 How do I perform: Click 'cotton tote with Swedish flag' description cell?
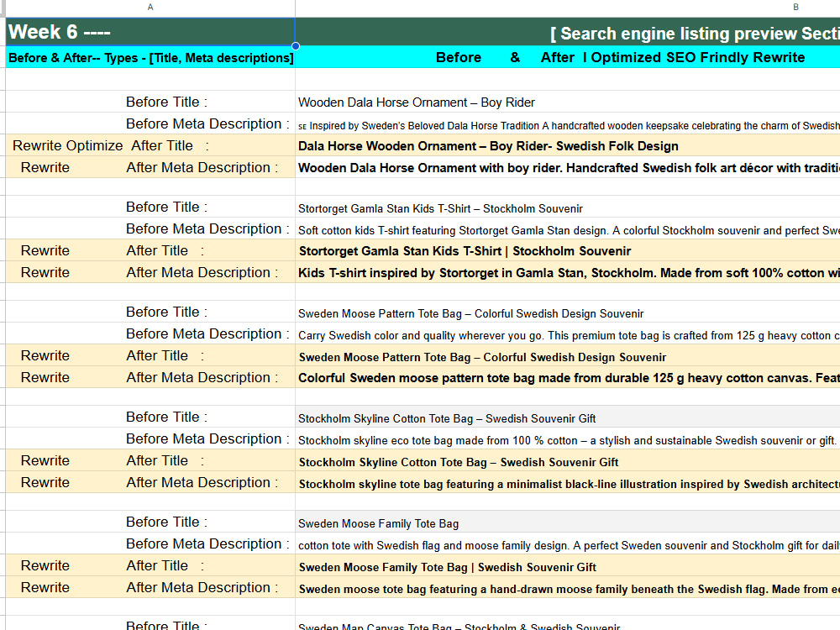tap(567, 543)
